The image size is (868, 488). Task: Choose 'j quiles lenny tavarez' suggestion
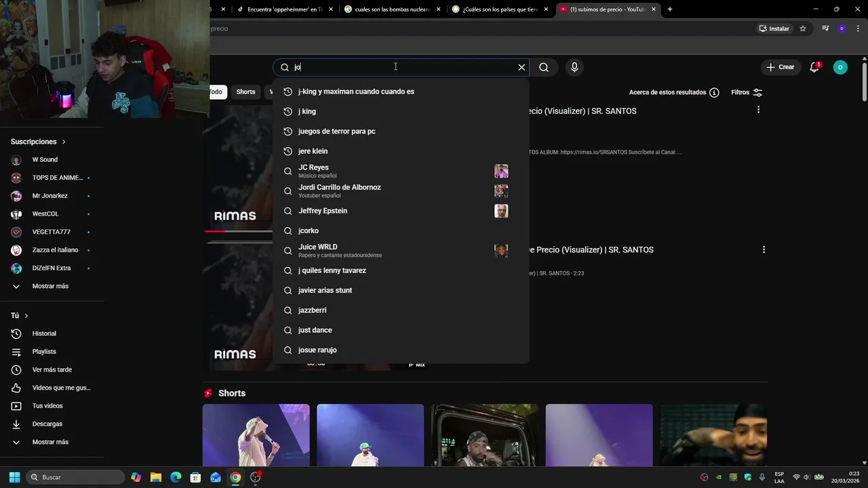401,270
